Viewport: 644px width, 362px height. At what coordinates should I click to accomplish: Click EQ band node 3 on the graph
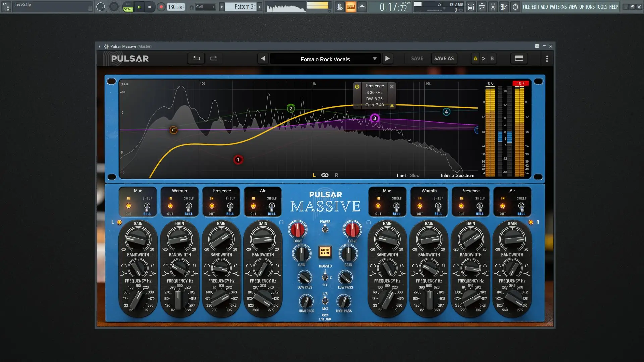374,118
